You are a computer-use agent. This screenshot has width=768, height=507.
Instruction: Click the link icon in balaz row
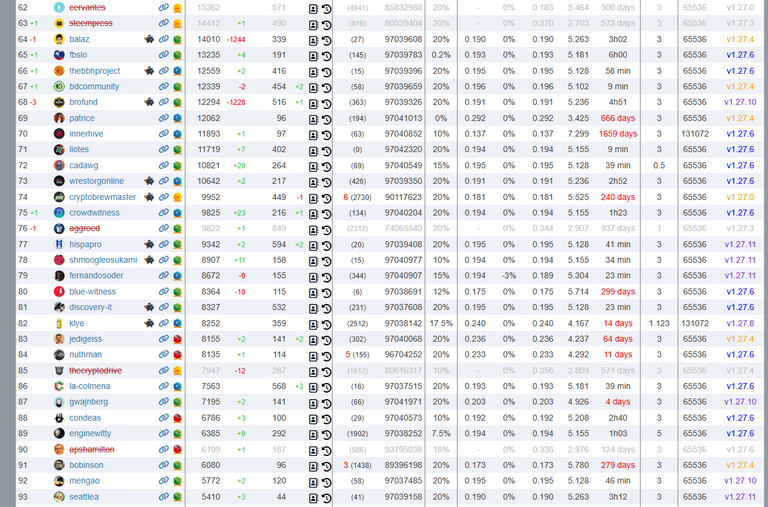point(164,39)
